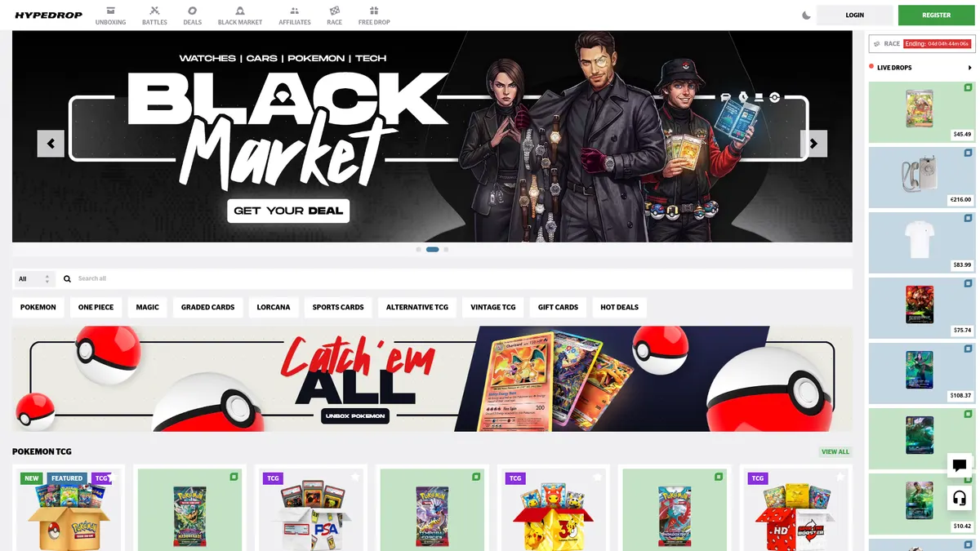Screen dimensions: 980x551
Task: Favorite the HD Booster box with its star
Action: click(840, 478)
